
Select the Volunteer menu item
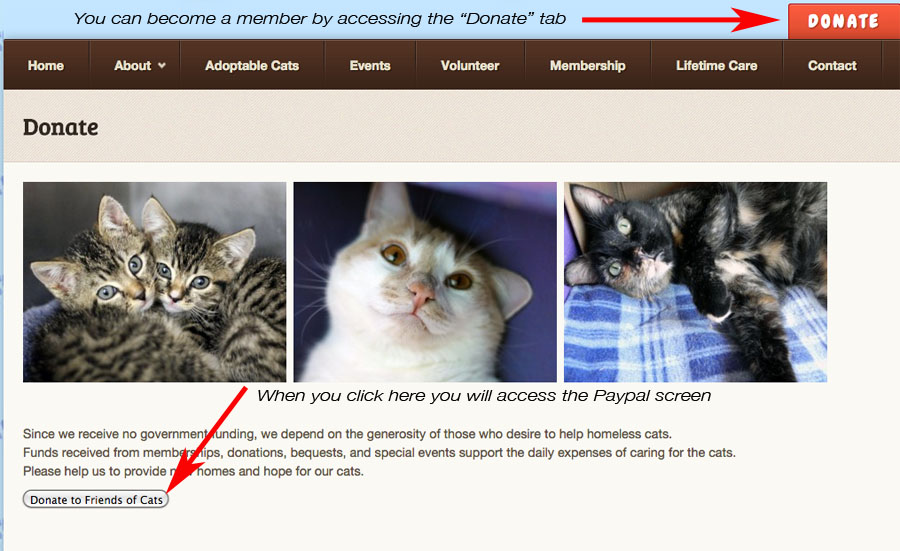point(470,65)
